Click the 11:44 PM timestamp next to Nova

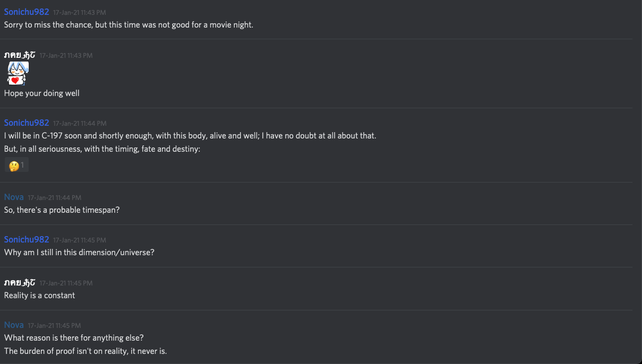[55, 197]
